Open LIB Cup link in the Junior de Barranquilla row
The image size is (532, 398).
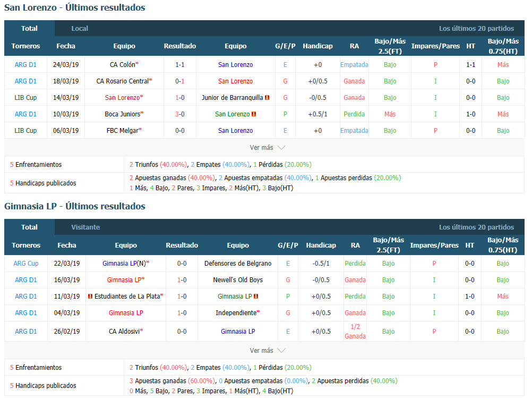pos(26,98)
